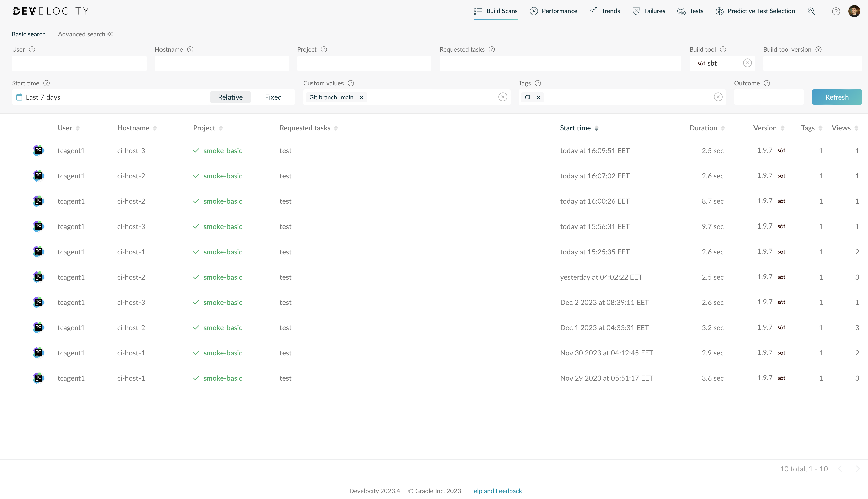Open the user avatar profile menu
Image resolution: width=868 pixels, height=499 pixels.
click(x=854, y=11)
